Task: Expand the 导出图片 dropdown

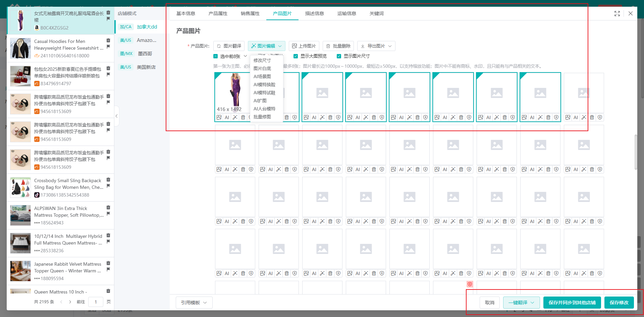Action: tap(376, 46)
